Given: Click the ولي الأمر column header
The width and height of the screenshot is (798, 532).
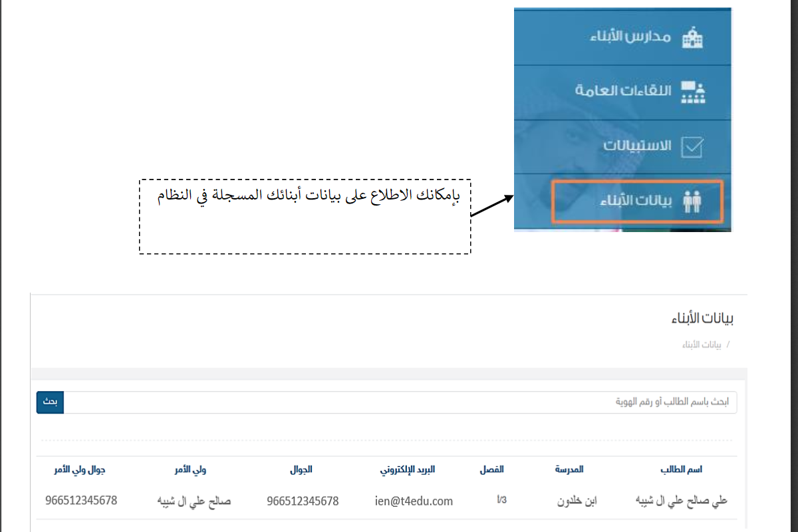Looking at the screenshot, I should (x=191, y=469).
